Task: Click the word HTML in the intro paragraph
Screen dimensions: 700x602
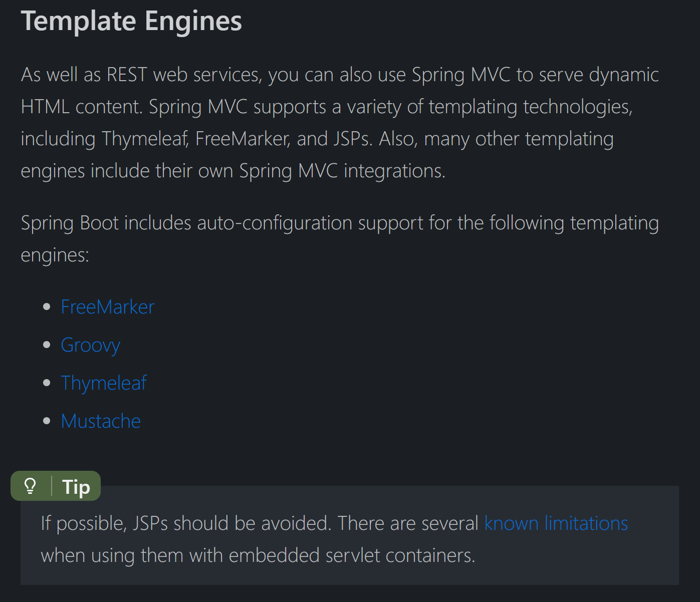Action: pyautogui.click(x=45, y=107)
